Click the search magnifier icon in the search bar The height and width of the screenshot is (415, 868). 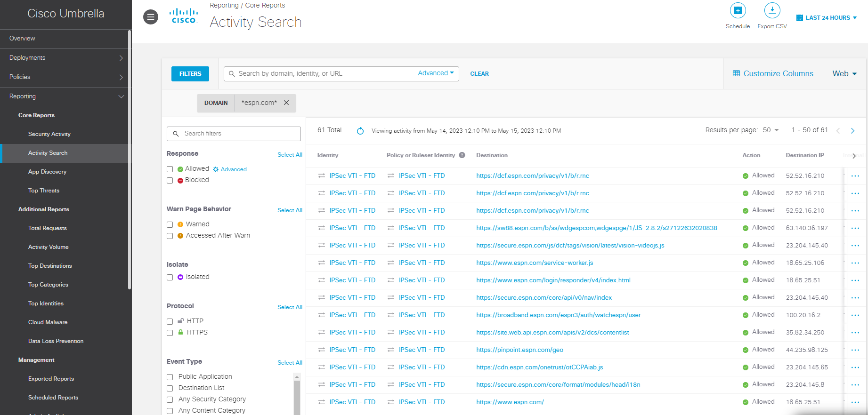(232, 74)
